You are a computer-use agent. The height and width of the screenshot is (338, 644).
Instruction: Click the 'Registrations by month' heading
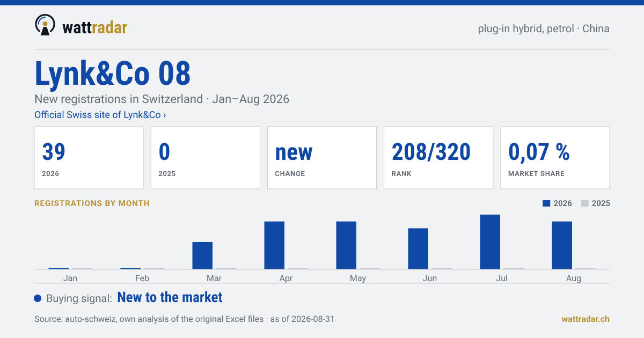coord(92,203)
